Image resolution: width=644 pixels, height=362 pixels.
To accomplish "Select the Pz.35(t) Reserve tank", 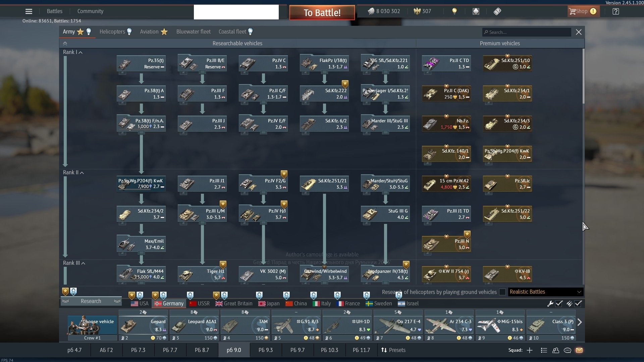I will click(141, 63).
